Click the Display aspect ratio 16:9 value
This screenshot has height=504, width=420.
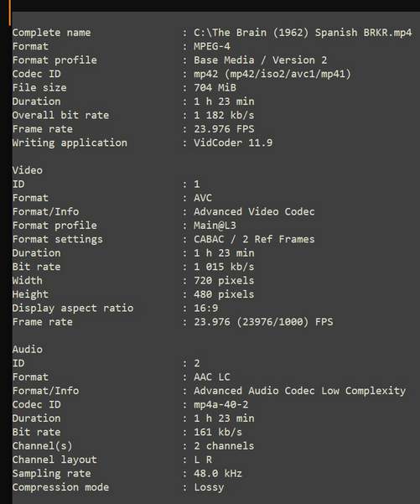(x=205, y=309)
